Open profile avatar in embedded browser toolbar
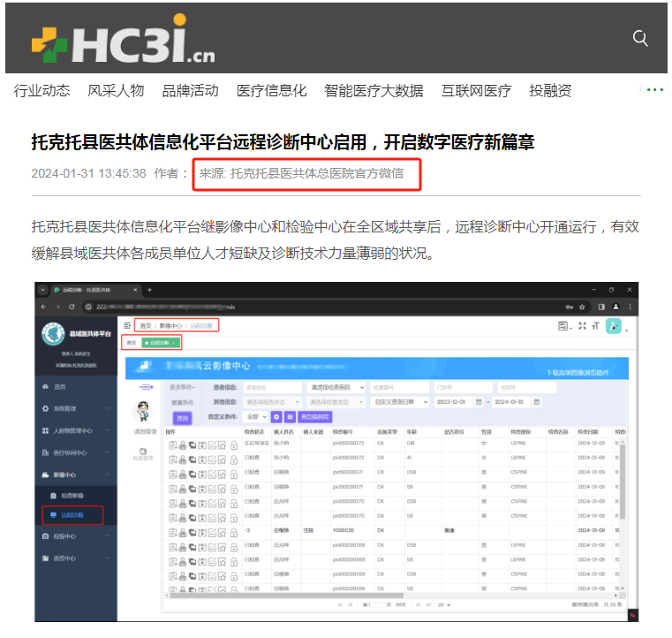672x638 pixels. [615, 307]
